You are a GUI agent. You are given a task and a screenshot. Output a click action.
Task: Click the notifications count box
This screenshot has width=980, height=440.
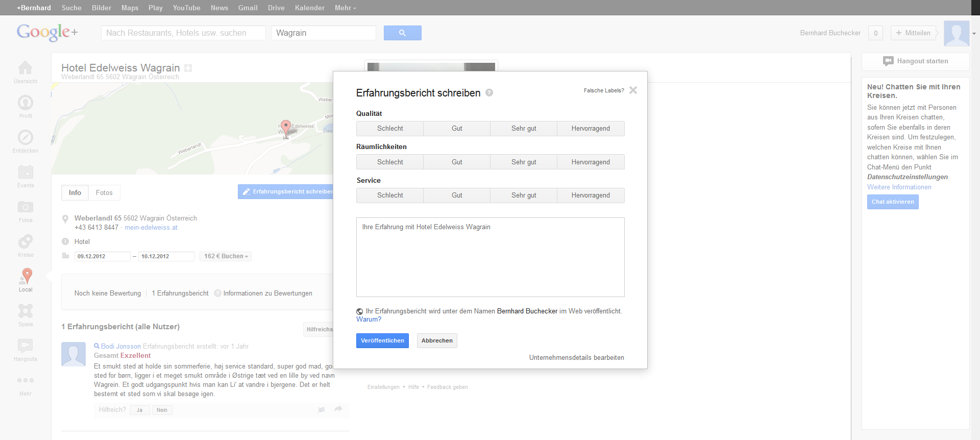pos(876,33)
